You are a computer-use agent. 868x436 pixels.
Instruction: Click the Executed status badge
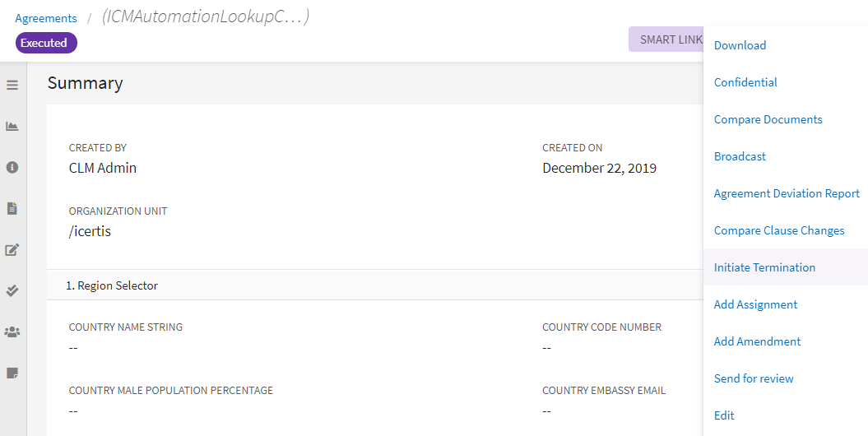click(x=46, y=43)
